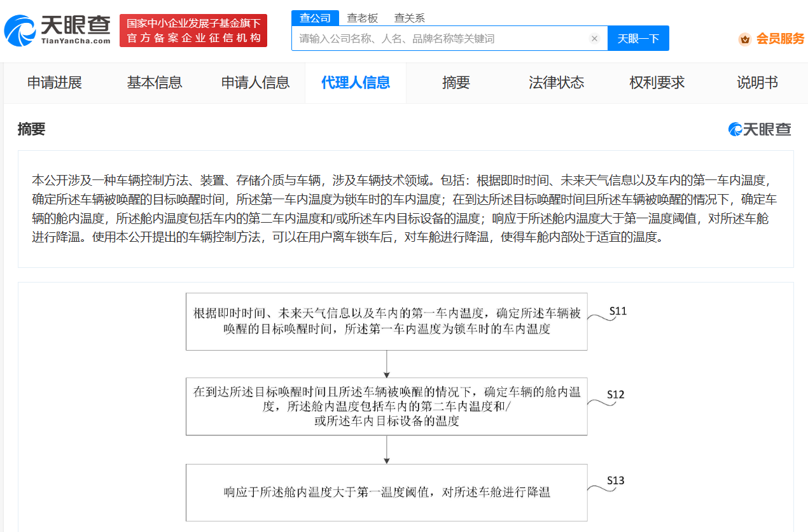Open the 申请进展 tab
Viewport: 808px width, 532px height.
click(x=55, y=83)
